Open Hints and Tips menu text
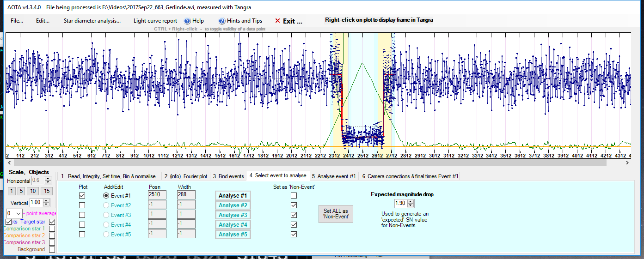This screenshot has height=259, width=644. (x=245, y=21)
